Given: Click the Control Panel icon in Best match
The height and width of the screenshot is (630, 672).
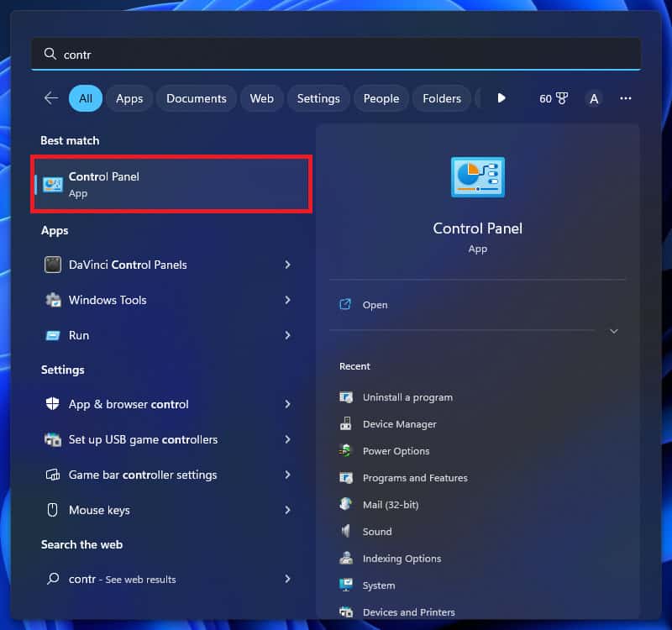Looking at the screenshot, I should click(53, 185).
